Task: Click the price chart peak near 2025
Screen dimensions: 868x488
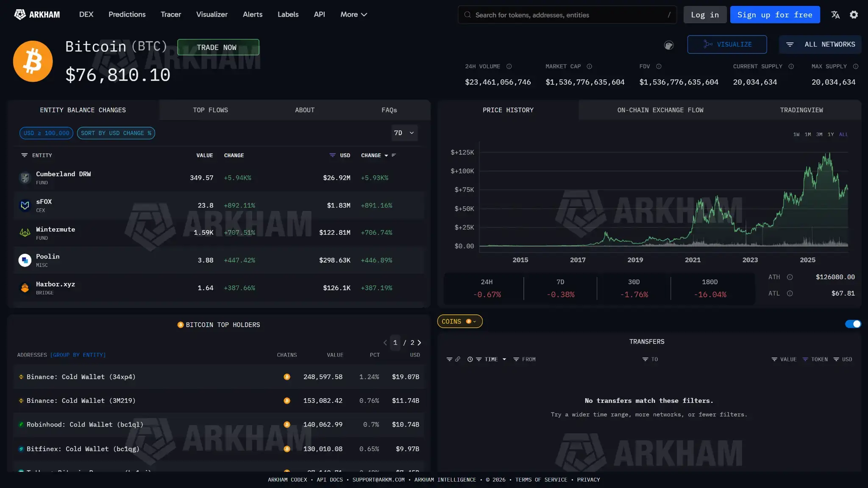Action: coord(829,154)
